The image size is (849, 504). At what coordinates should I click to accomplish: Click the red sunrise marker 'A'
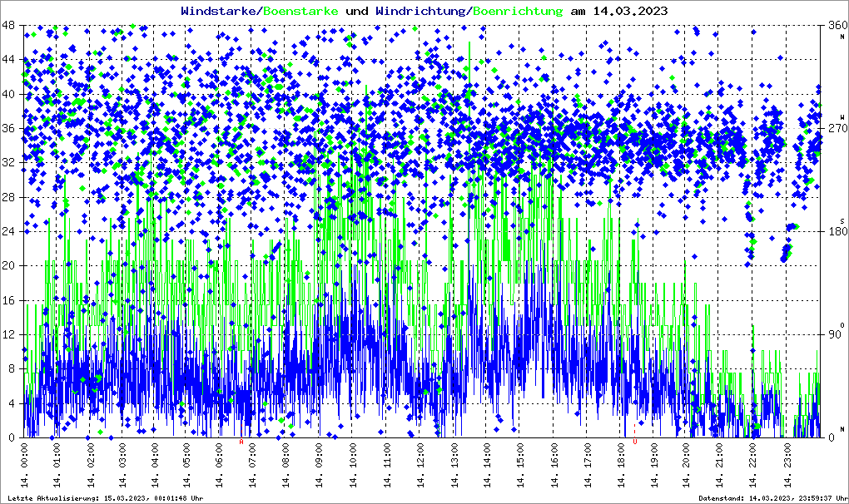pyautogui.click(x=241, y=442)
